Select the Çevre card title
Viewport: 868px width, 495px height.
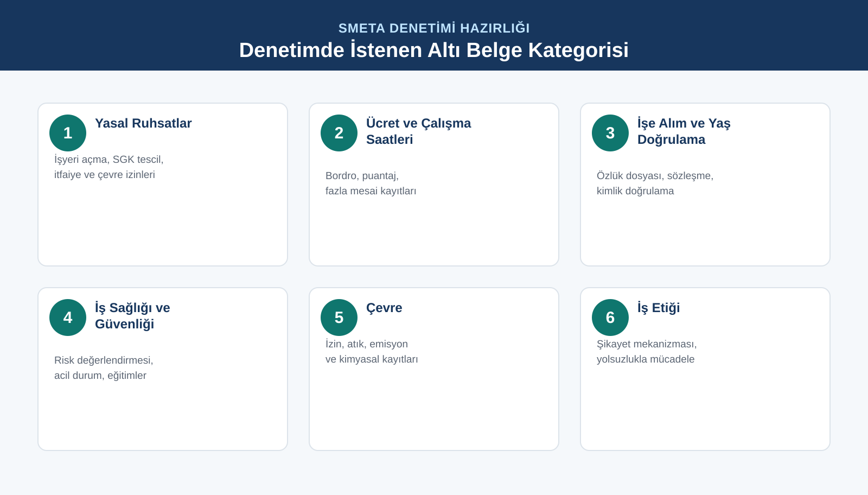click(x=384, y=308)
